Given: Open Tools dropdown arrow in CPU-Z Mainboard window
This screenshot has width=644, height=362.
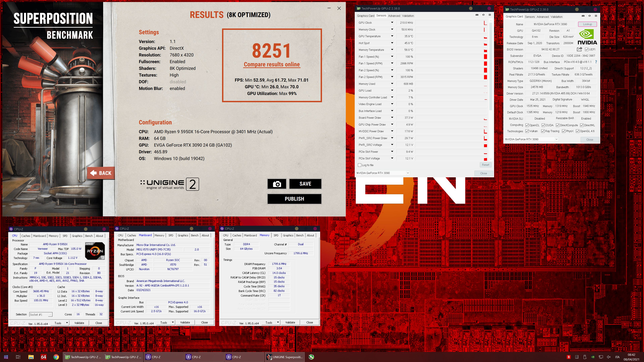Looking at the screenshot, I should (173, 322).
